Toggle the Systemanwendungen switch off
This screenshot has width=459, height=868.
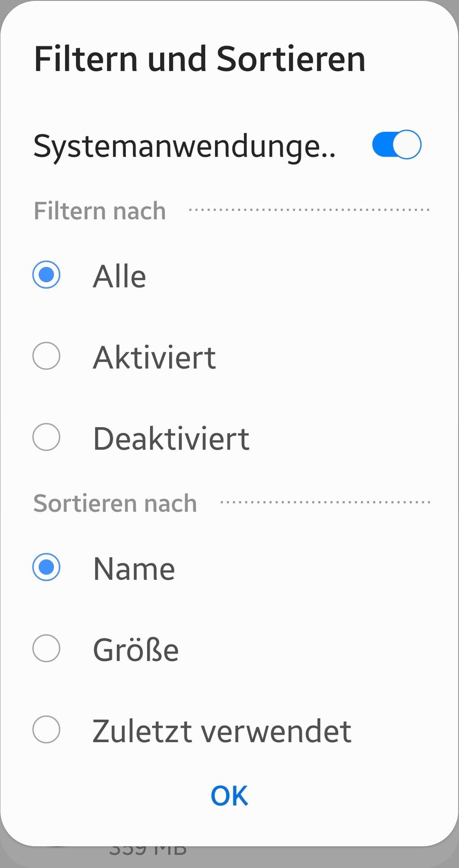(397, 145)
